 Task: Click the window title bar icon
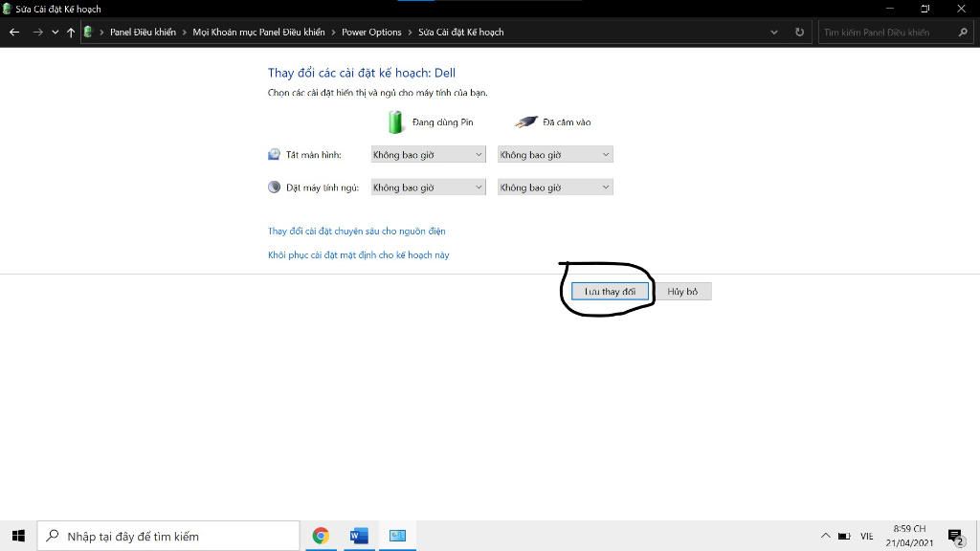pyautogui.click(x=7, y=9)
